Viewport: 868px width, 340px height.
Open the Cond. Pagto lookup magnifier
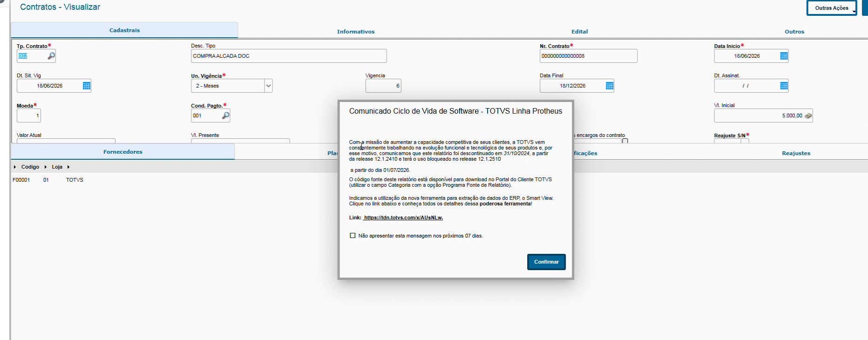pos(225,116)
